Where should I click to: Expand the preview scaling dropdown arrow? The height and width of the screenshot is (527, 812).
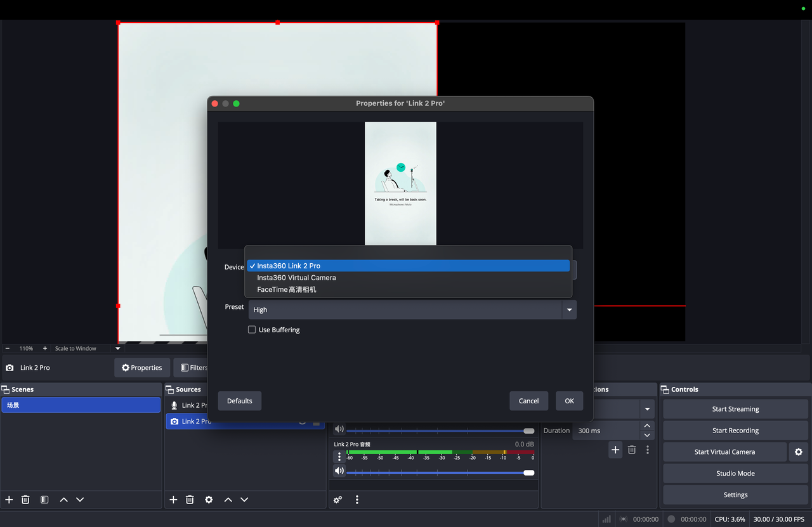click(118, 348)
